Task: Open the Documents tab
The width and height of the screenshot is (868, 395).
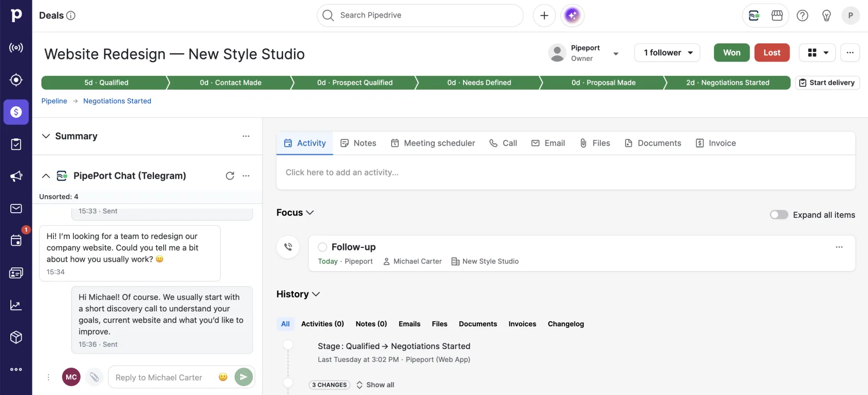Action: pos(653,144)
